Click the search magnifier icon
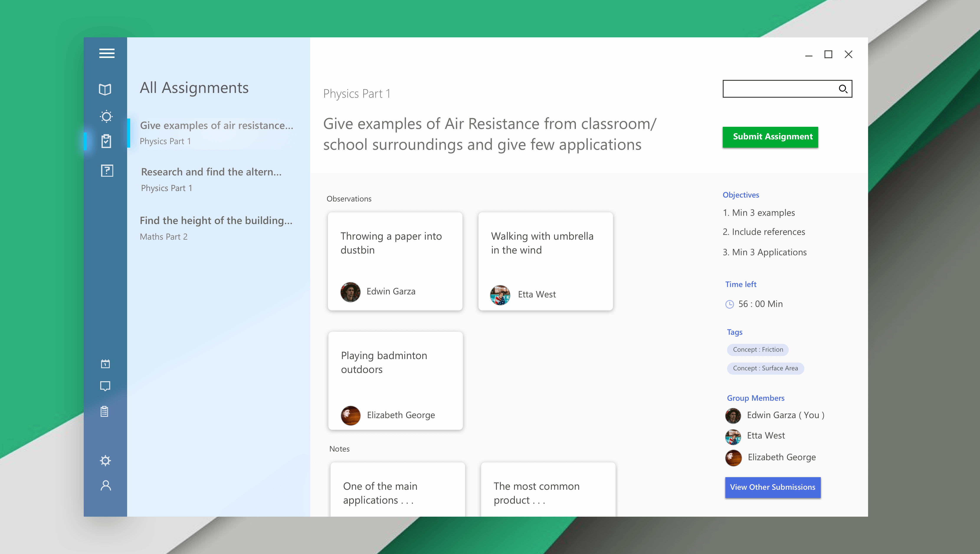This screenshot has width=980, height=554. (x=843, y=89)
